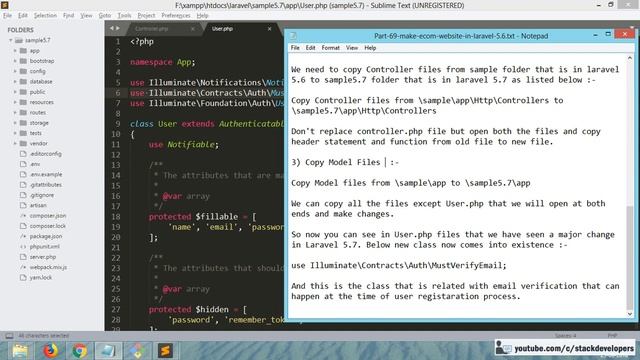
Task: Expand the resources folder arrow
Action: pyautogui.click(x=15, y=102)
